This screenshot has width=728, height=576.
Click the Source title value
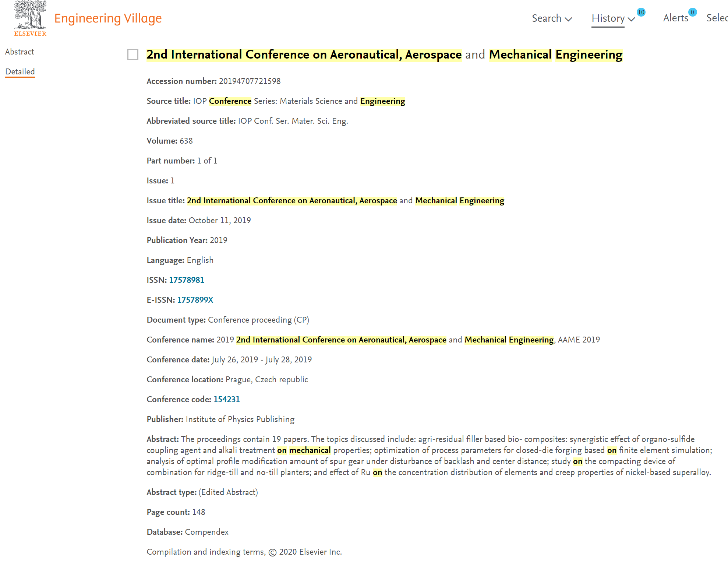click(x=299, y=101)
